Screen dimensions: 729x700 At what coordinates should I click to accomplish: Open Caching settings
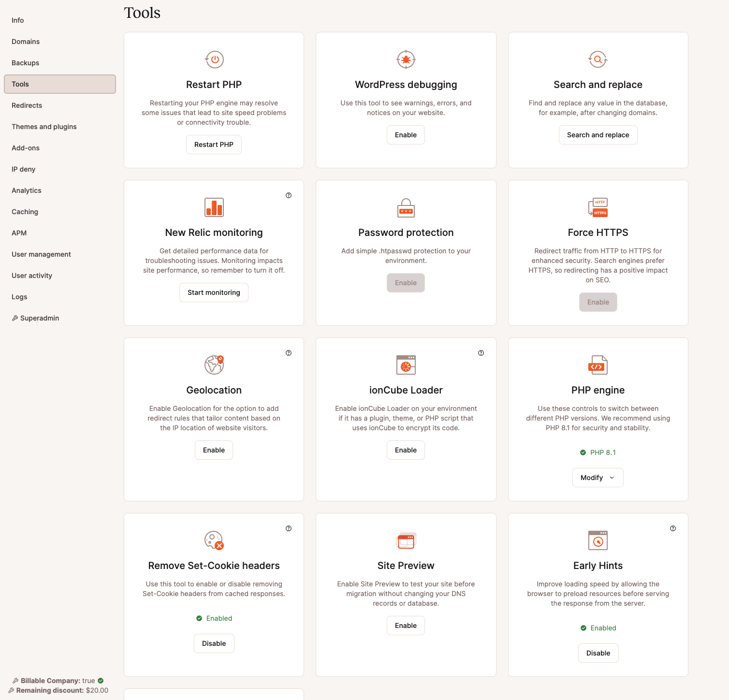[60, 212]
